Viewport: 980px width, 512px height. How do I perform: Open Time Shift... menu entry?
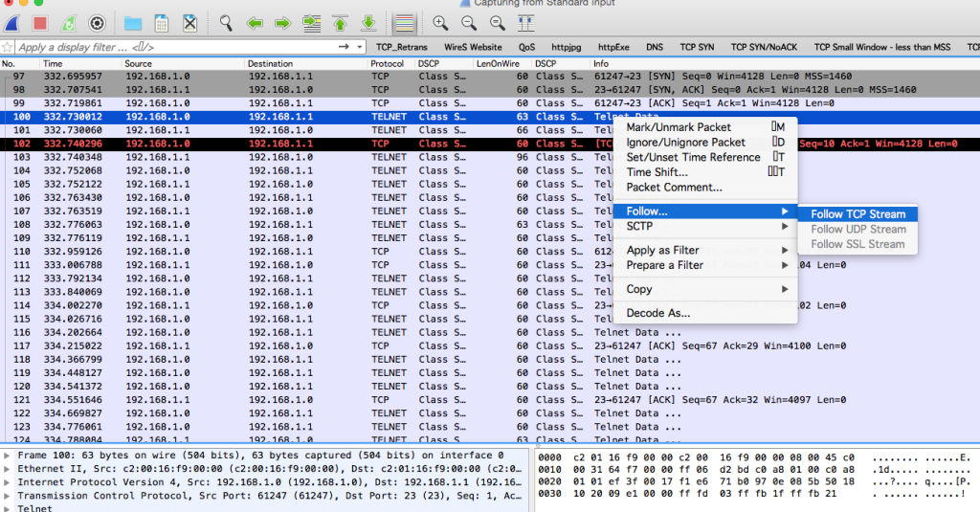705,172
